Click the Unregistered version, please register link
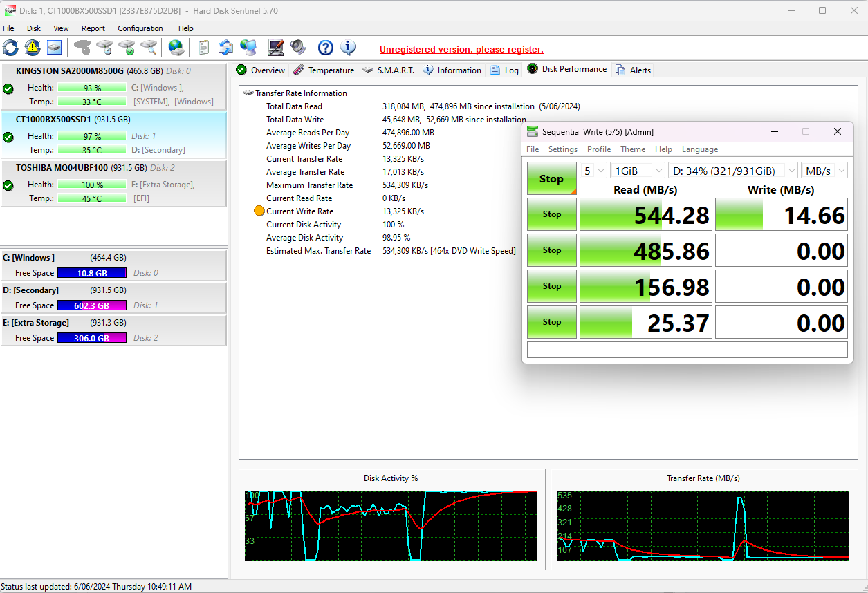This screenshot has width=868, height=593. point(461,49)
